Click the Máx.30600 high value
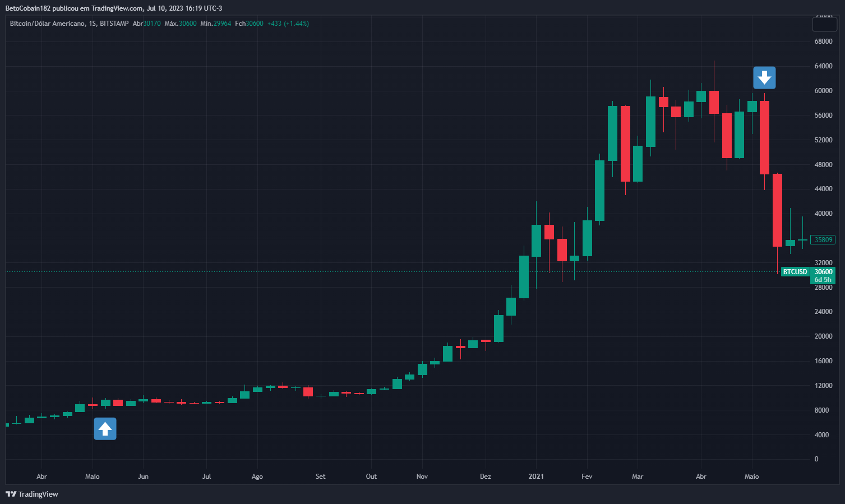This screenshot has width=845, height=504. pos(181,24)
